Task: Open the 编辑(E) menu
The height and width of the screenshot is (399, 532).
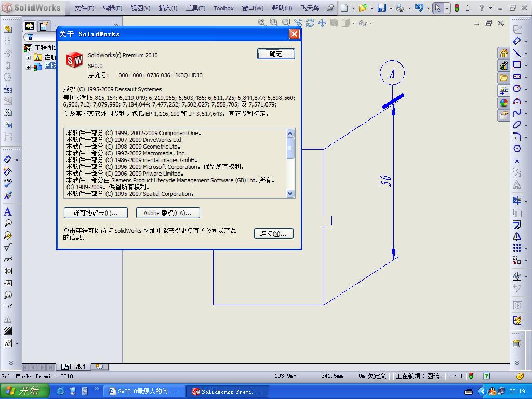Action: pyautogui.click(x=112, y=8)
